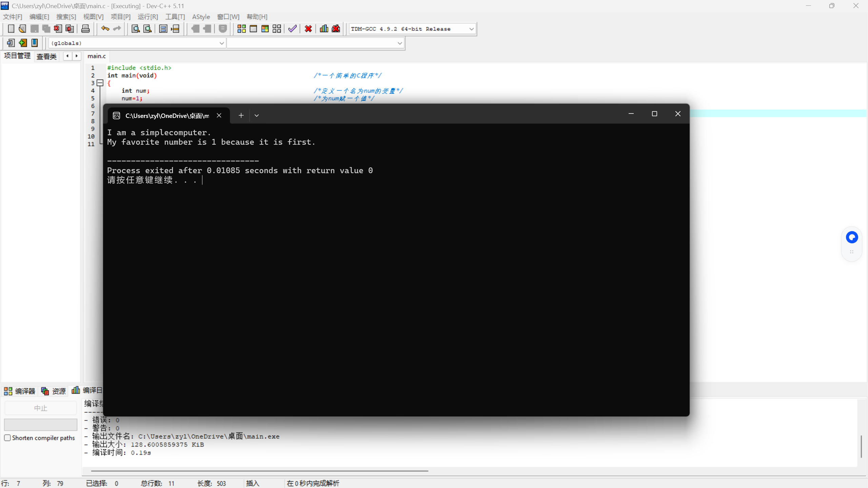Switch to the 查看类 tab
868x488 pixels.
click(x=46, y=56)
